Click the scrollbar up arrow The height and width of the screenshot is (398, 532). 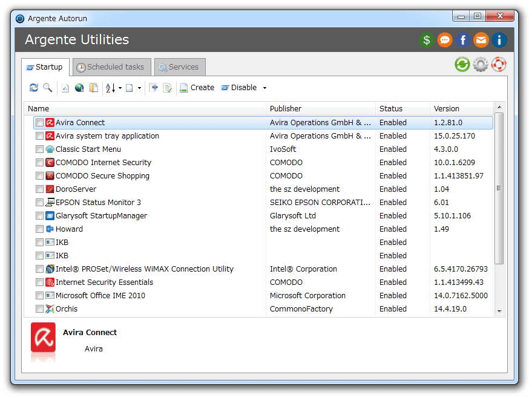(x=499, y=107)
